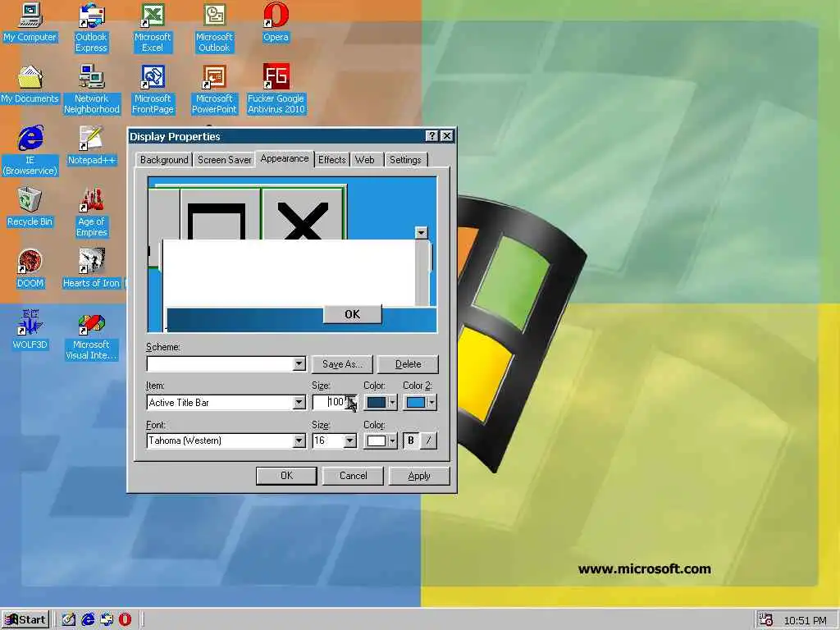The height and width of the screenshot is (630, 840).
Task: Click the preview pane dropdown arrow
Action: coord(421,232)
